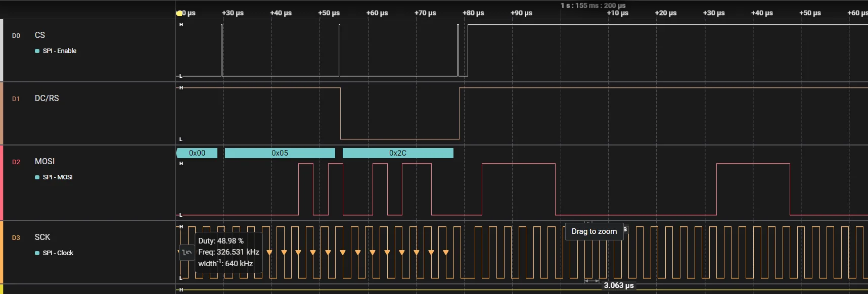Click the 3.063 µs measurement readout

[x=618, y=285]
